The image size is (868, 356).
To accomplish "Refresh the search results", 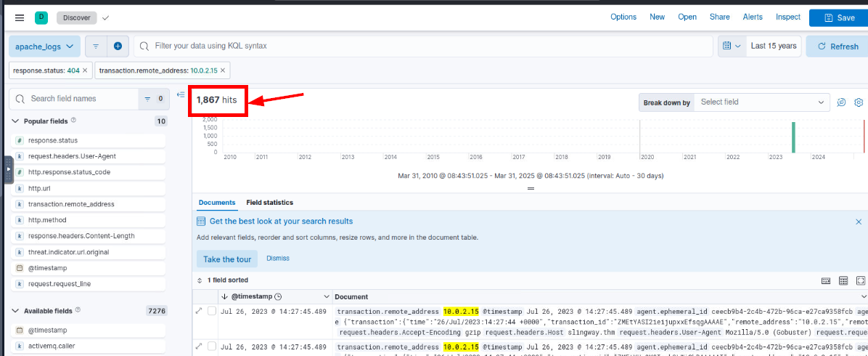I will pyautogui.click(x=838, y=46).
